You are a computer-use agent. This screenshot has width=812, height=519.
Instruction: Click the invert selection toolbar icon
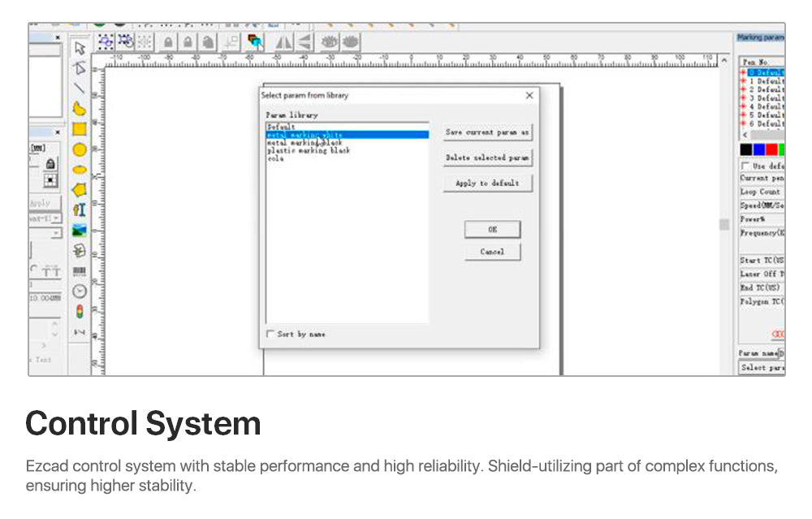click(125, 41)
